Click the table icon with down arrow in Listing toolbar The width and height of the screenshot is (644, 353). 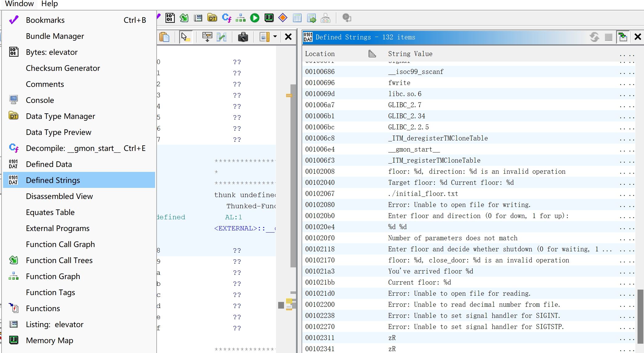click(x=207, y=37)
